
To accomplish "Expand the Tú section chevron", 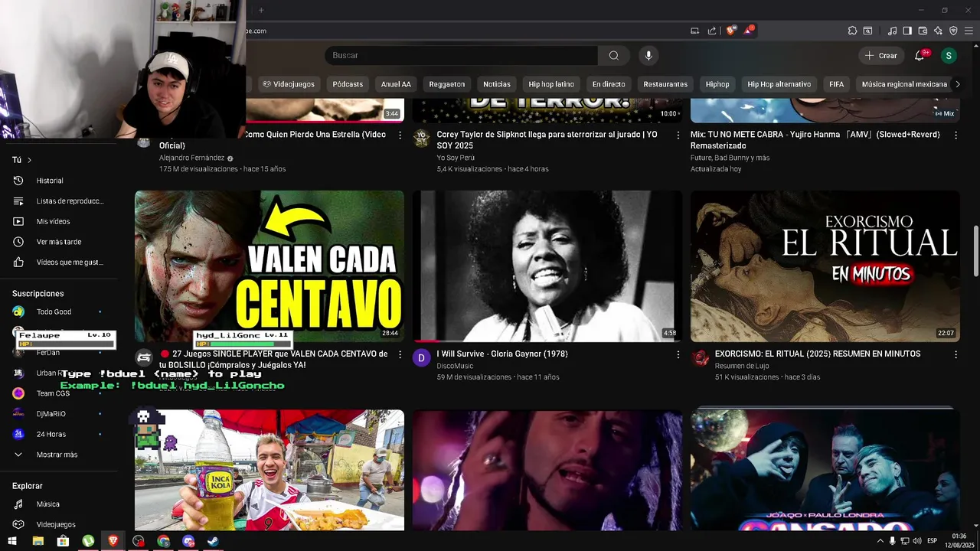I will click(29, 160).
